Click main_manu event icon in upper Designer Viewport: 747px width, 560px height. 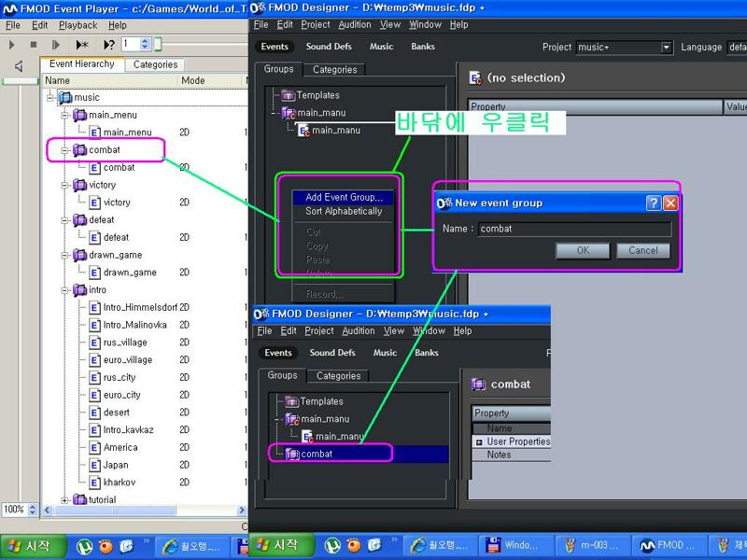[x=304, y=131]
